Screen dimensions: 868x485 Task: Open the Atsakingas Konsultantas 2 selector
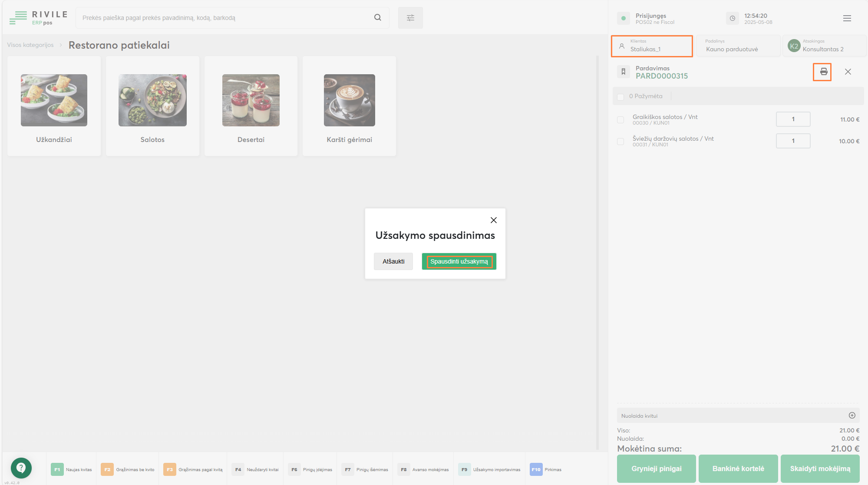coord(824,46)
